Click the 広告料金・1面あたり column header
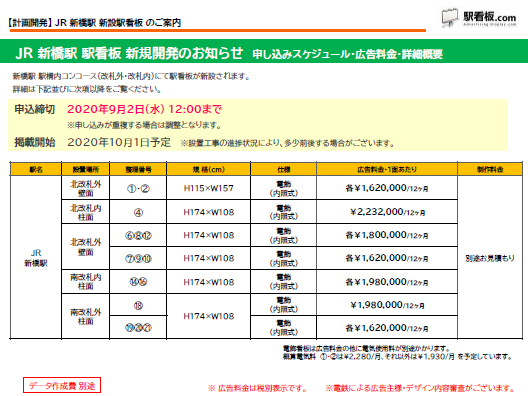528x396 pixels. click(387, 169)
